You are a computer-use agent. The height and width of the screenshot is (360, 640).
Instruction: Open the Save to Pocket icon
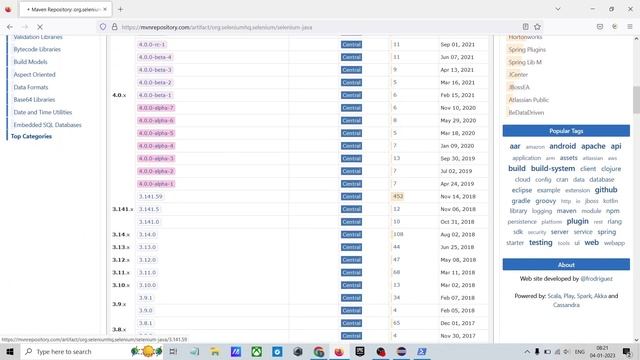600,27
